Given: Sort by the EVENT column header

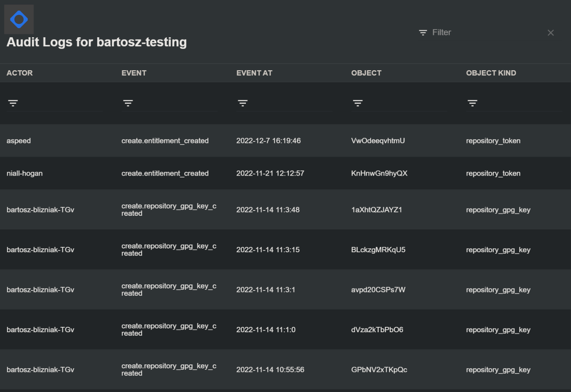Looking at the screenshot, I should 134,73.
